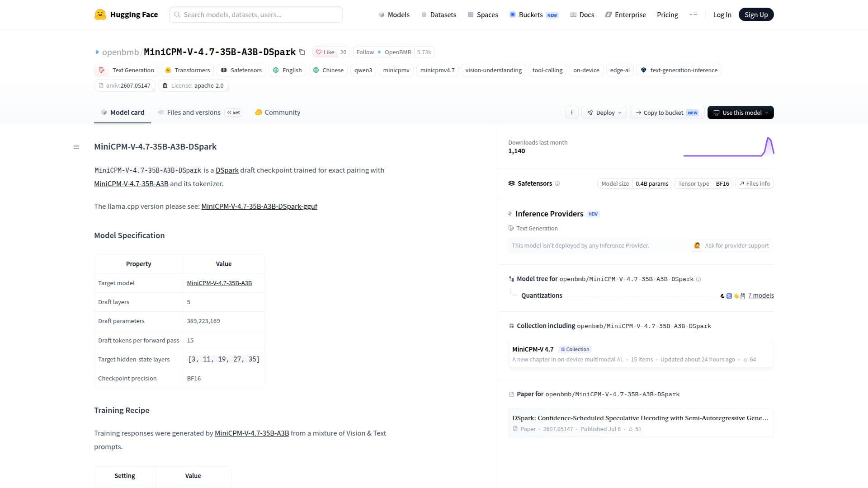Open Spaces in the top navigation
868x488 pixels.
tap(482, 14)
